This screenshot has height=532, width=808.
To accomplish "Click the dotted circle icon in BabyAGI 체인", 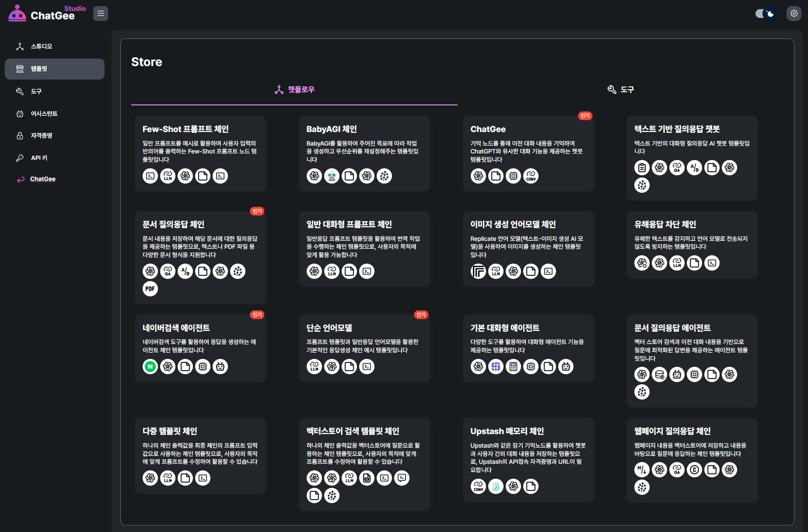I will tap(384, 176).
